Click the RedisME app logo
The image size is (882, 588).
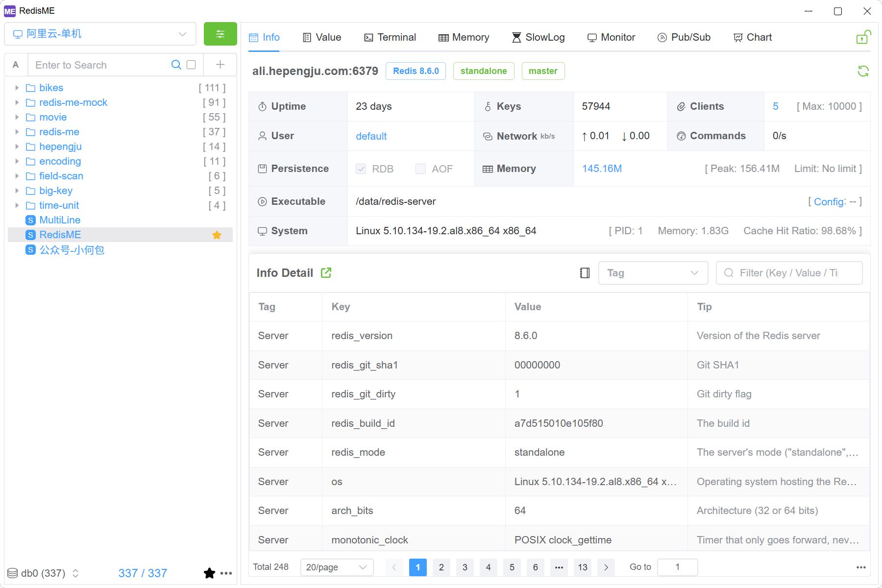point(10,11)
